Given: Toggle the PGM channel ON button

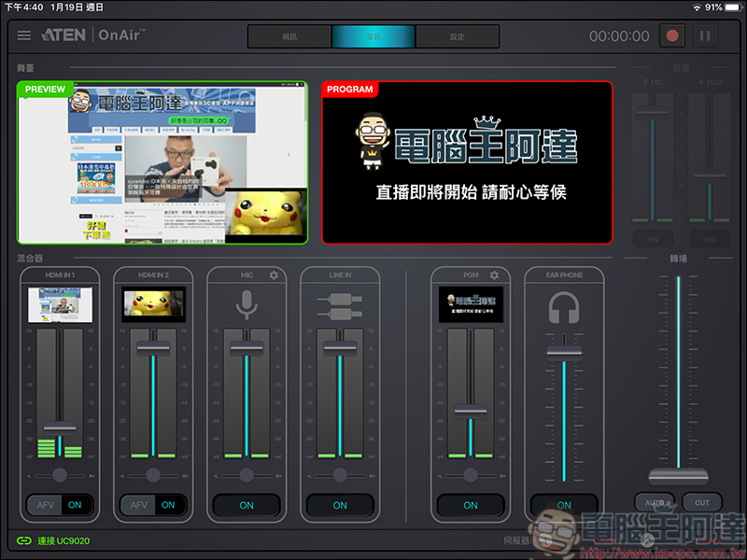Looking at the screenshot, I should [x=471, y=505].
